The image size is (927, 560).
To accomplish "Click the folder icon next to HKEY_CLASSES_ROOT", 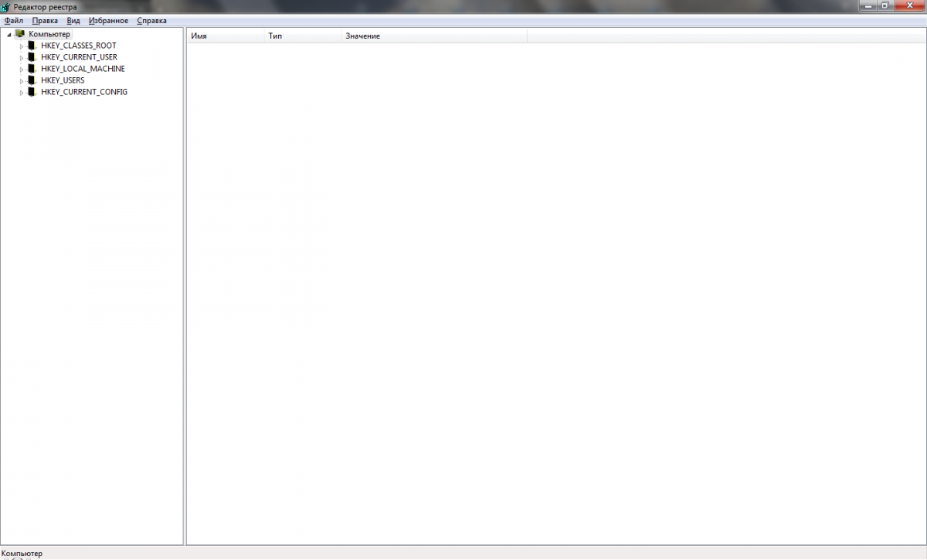I will (x=32, y=46).
